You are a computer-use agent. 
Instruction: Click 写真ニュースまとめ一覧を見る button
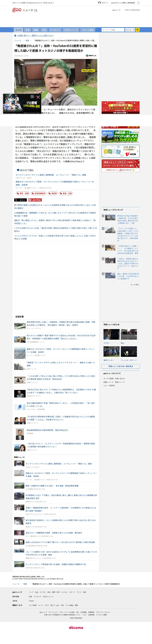[x=120, y=366]
